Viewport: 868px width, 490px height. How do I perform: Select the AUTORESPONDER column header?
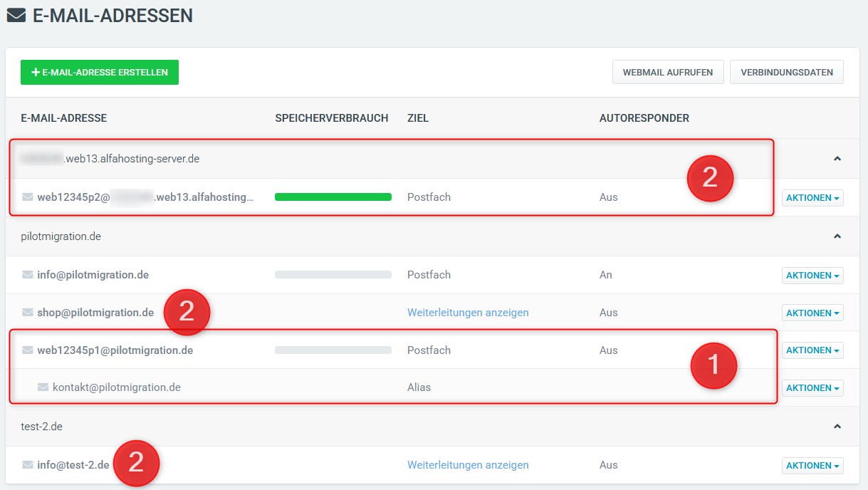coord(644,118)
